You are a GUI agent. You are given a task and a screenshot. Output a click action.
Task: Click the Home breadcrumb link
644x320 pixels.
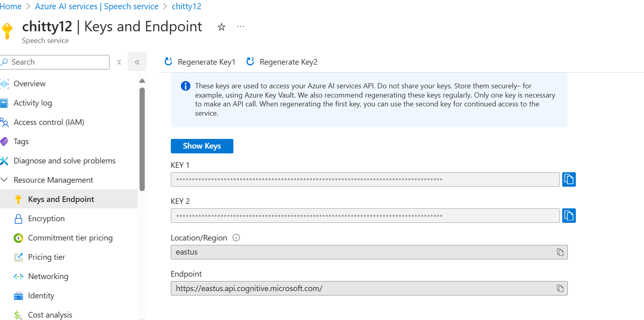[x=10, y=6]
